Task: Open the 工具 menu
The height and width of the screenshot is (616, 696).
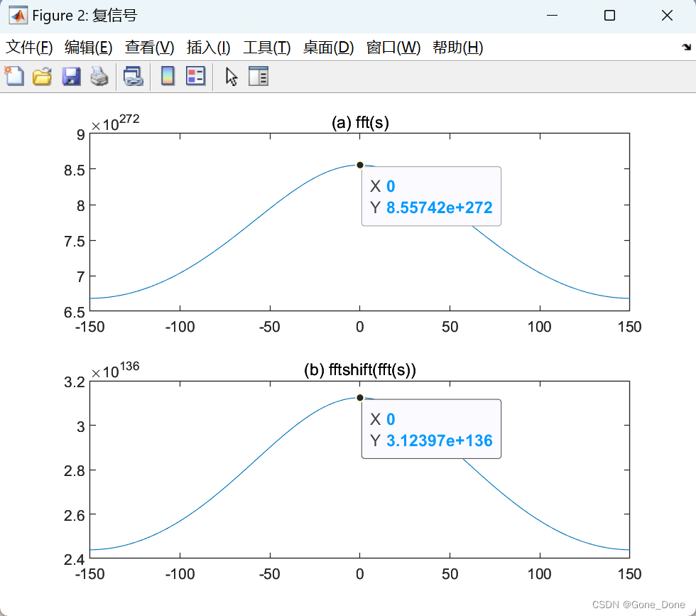Action: click(x=266, y=48)
